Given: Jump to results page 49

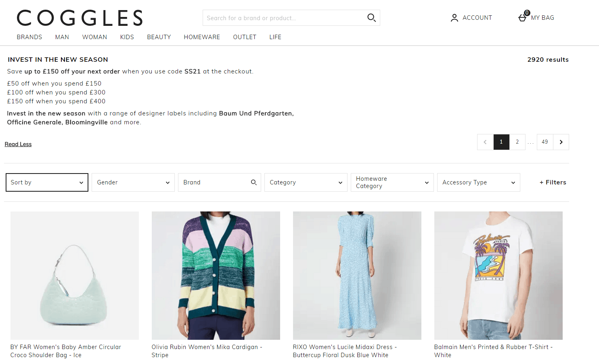Looking at the screenshot, I should tap(545, 142).
